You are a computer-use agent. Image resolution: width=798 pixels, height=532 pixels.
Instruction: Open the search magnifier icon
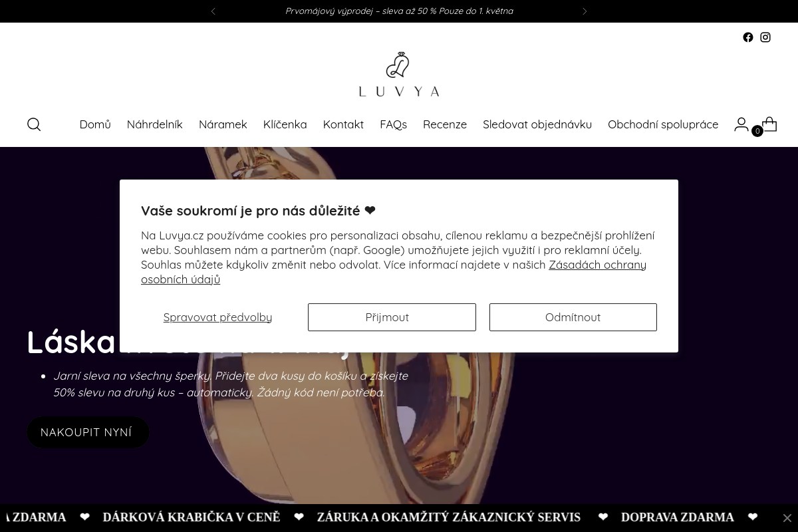[x=34, y=124]
